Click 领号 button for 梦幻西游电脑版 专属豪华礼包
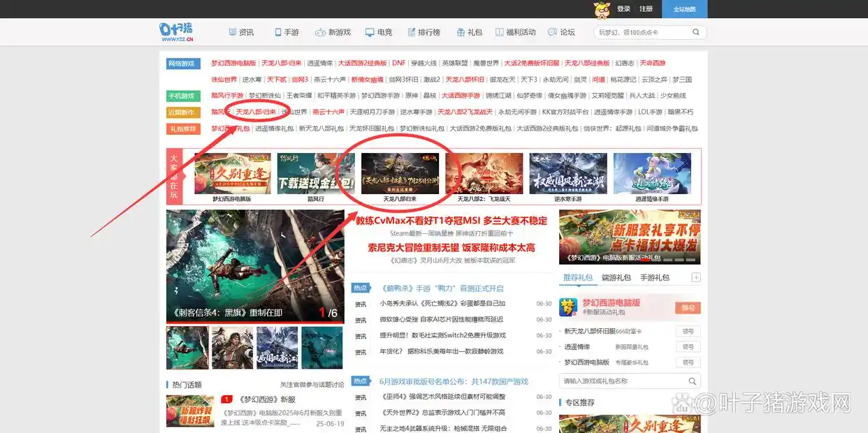 click(688, 362)
